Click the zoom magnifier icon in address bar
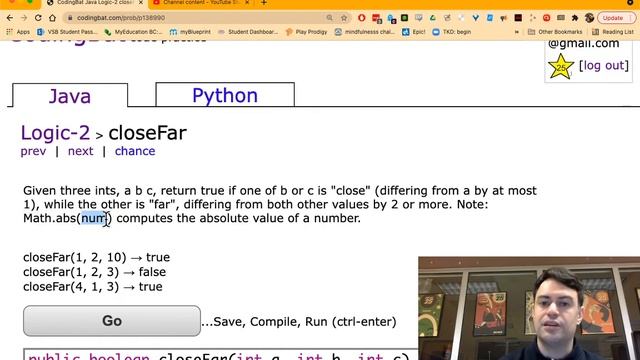This screenshot has width=640, height=360. pos(329,18)
